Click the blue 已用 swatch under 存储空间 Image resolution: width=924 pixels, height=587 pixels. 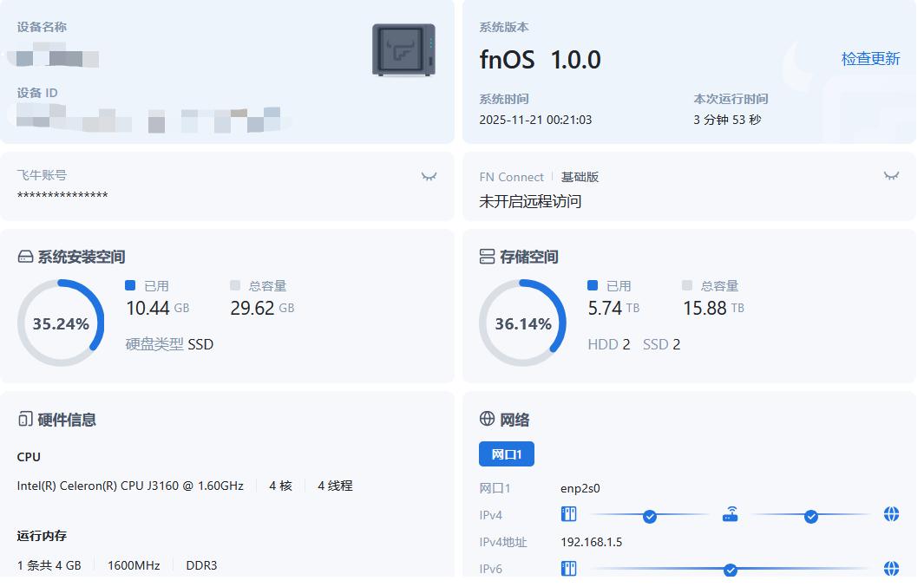point(593,285)
